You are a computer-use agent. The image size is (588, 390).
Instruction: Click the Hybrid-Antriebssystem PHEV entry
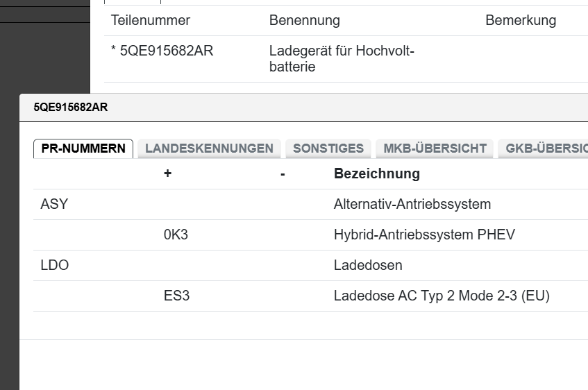click(424, 235)
